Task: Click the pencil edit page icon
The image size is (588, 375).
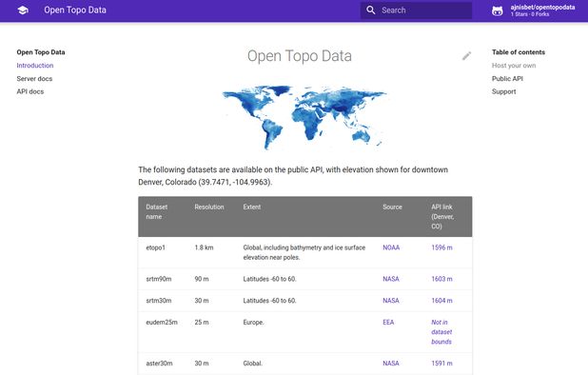Action: 466,56
